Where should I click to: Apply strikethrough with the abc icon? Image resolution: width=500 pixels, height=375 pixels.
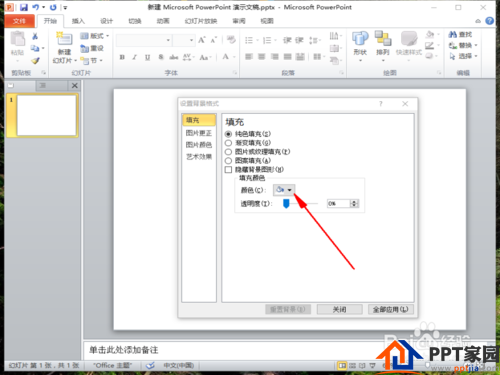(x=174, y=57)
